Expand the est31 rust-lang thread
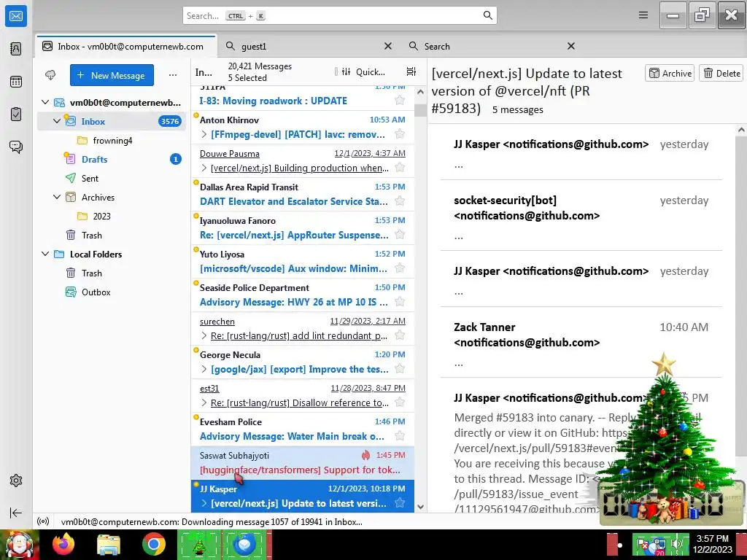Viewport: 747px width, 560px height. point(204,402)
